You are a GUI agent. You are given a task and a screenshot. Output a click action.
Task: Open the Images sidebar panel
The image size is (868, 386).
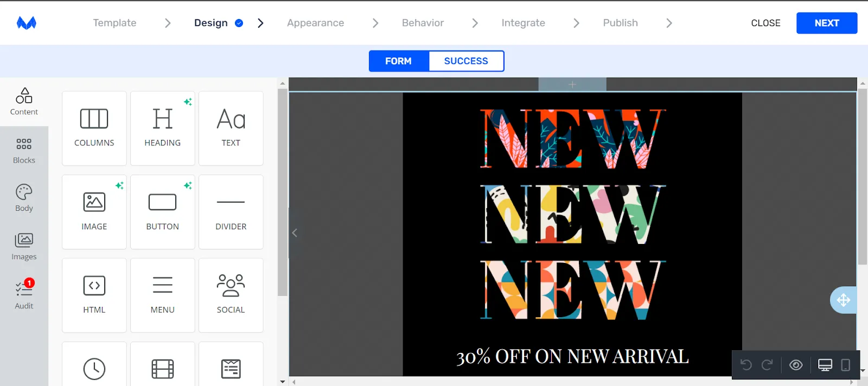tap(24, 247)
